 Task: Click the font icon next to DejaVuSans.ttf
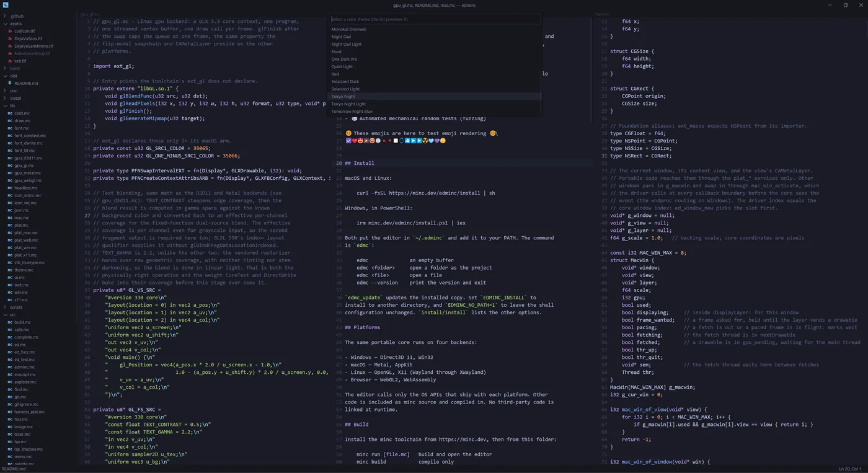coord(10,38)
